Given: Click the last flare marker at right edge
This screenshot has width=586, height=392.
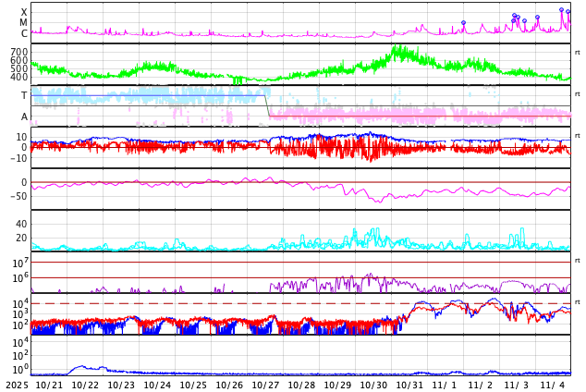Looking at the screenshot, I should [x=568, y=12].
